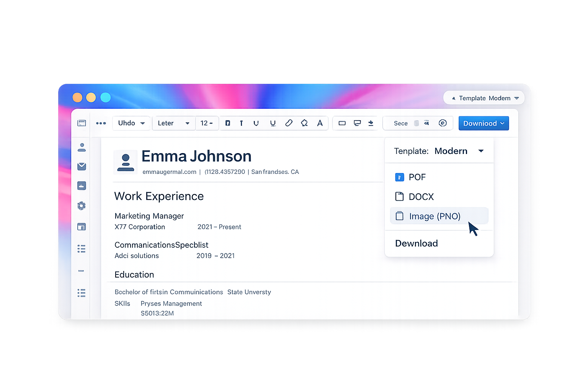This screenshot has width=588, height=392.
Task: Open the work experience briefcase icon
Action: (82, 186)
